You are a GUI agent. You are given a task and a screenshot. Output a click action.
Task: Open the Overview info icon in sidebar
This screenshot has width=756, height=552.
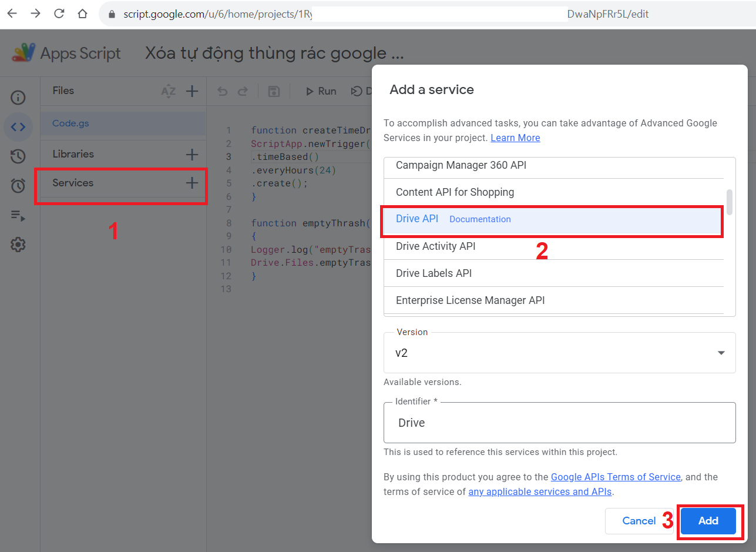click(x=18, y=97)
